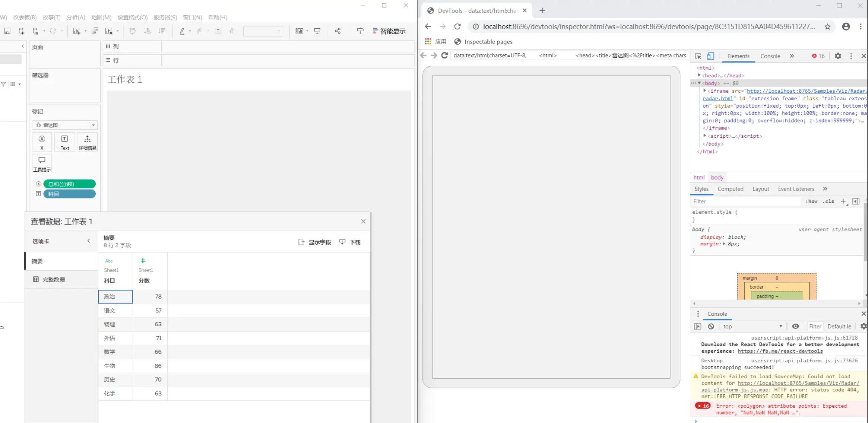Collapse the body element node
Viewport: 868px width, 423px height.
[699, 83]
